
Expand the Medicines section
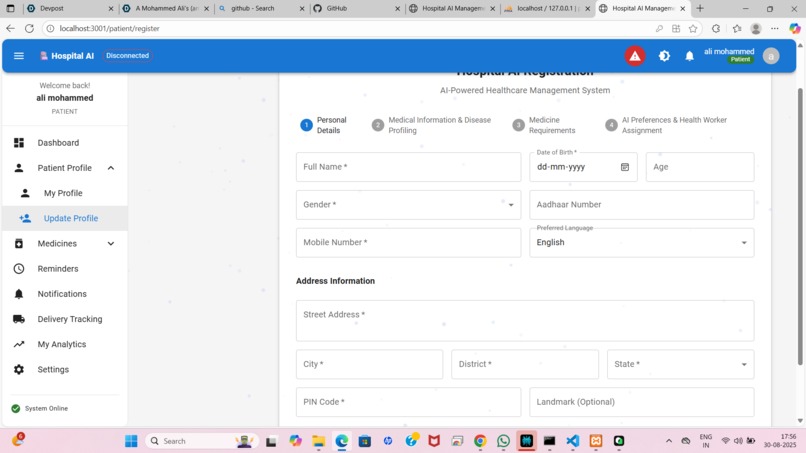tap(111, 243)
